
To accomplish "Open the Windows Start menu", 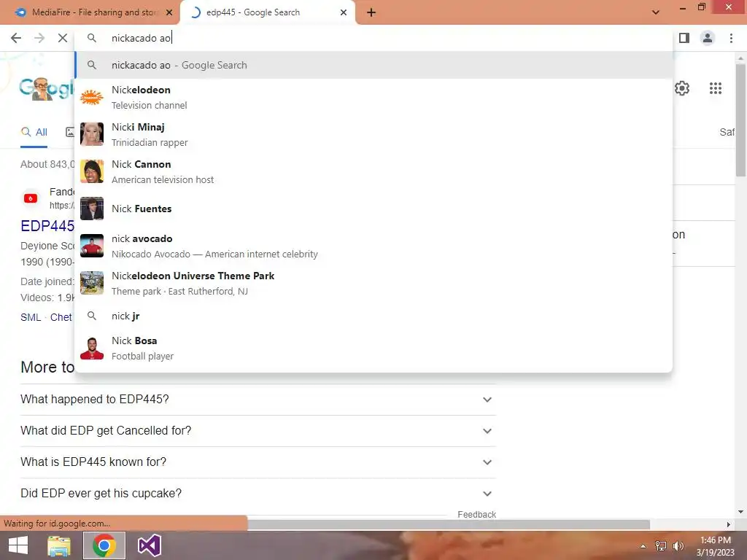I will (18, 545).
